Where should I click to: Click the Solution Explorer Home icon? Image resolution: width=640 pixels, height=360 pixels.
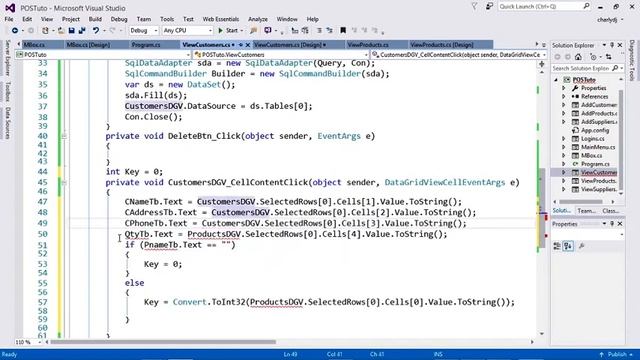pos(578,57)
